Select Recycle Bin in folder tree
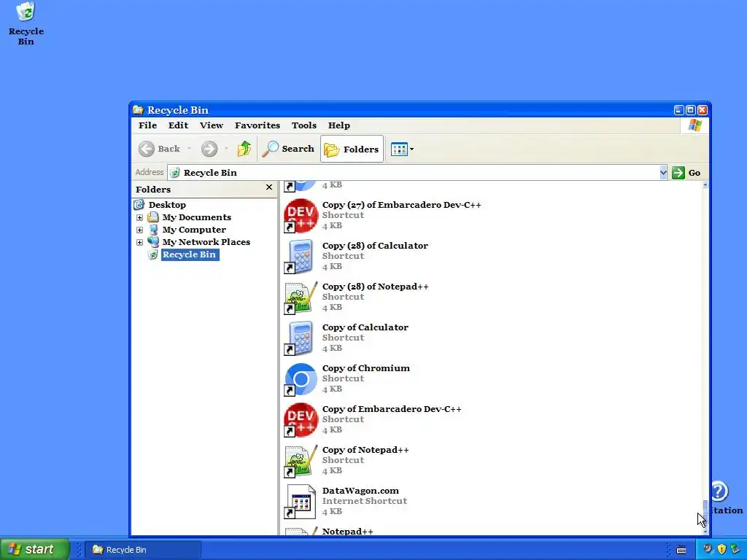747x560 pixels. coord(190,254)
